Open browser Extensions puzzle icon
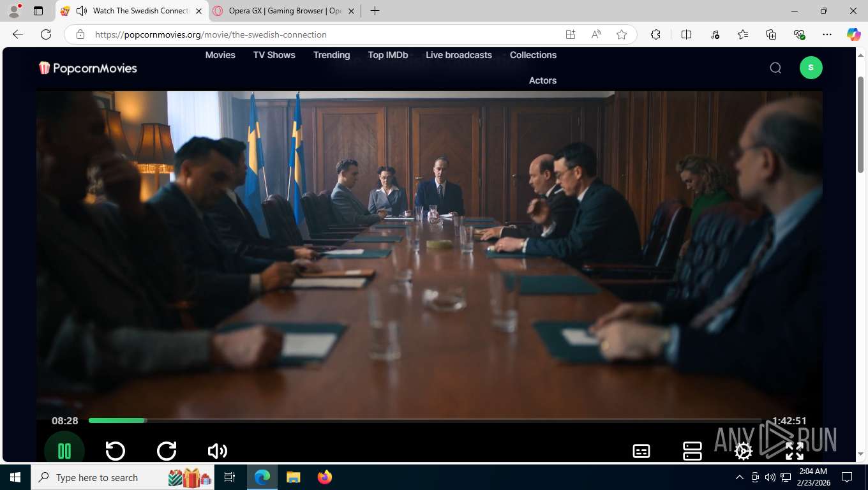868x490 pixels. (x=655, y=34)
